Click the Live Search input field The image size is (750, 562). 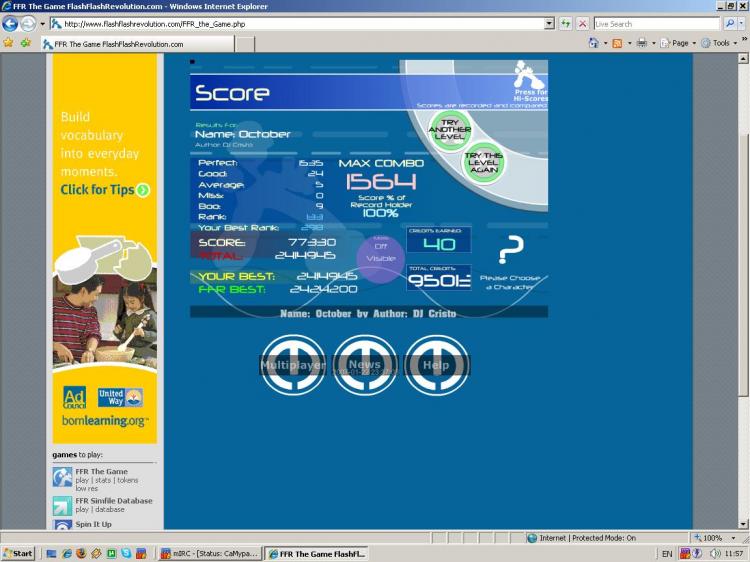tap(655, 23)
